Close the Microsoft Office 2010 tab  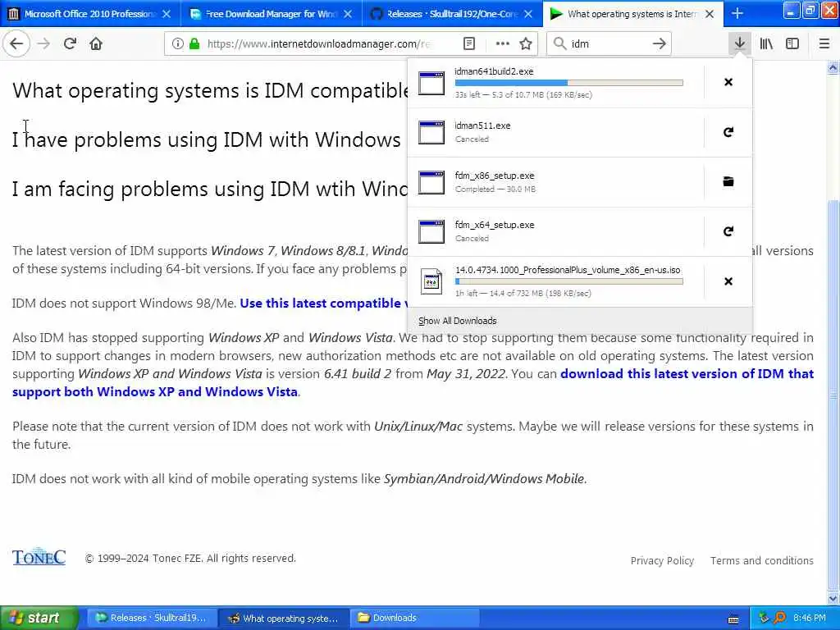167,14
